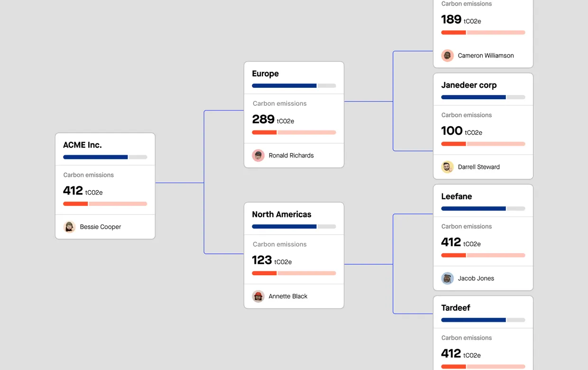Click Ronald Richards' avatar icon
Screen dimensions: 588x370
point(258,156)
